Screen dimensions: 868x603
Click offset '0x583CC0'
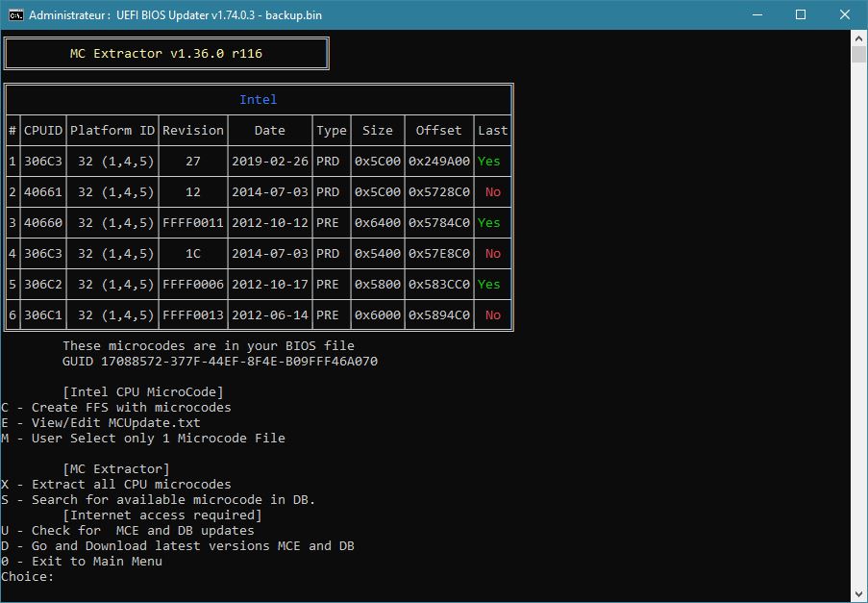click(439, 284)
